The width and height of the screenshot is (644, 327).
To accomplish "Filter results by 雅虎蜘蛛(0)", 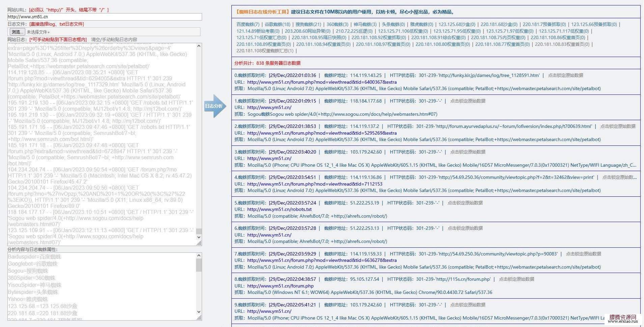I will coord(422,24).
